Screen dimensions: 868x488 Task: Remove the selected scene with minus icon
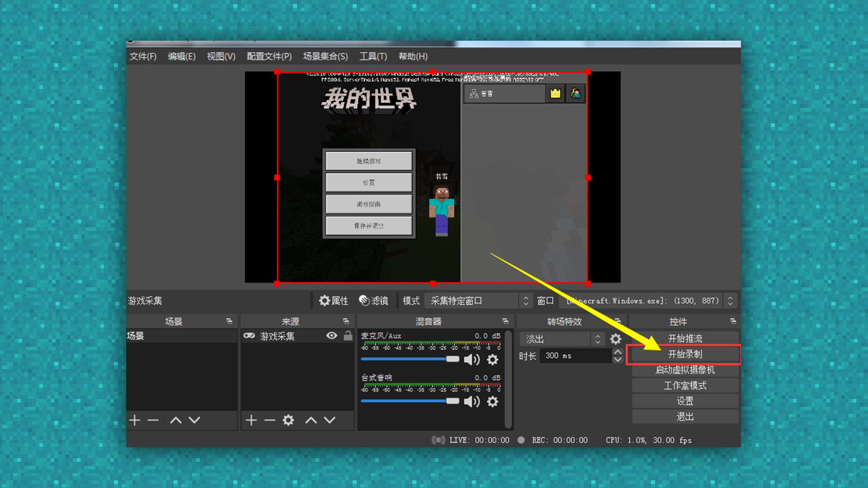tap(153, 420)
